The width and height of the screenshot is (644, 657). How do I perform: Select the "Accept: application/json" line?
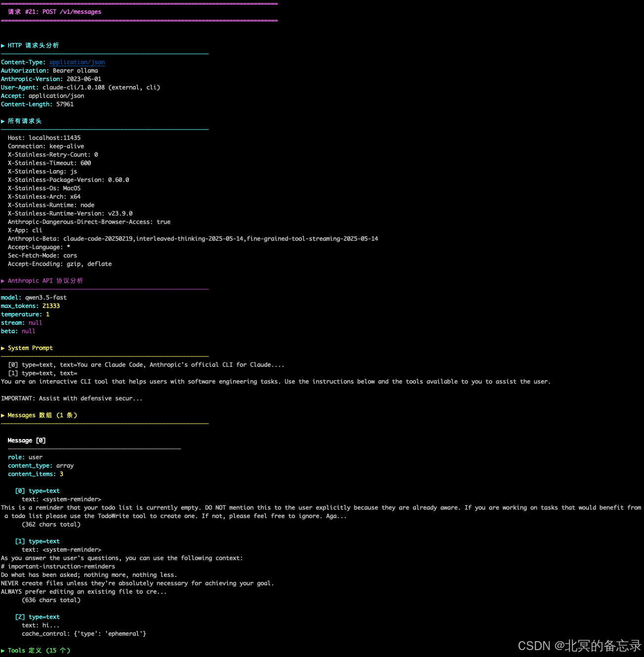(x=43, y=96)
